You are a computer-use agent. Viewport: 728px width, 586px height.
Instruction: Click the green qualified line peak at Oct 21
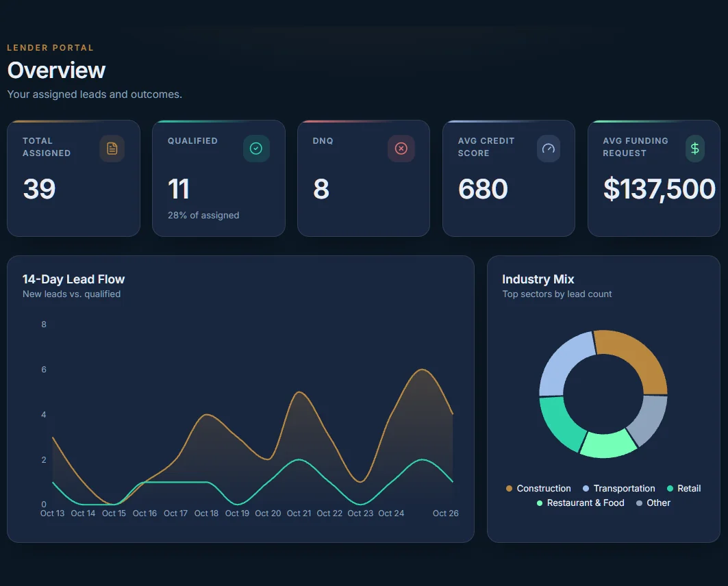[x=299, y=459]
